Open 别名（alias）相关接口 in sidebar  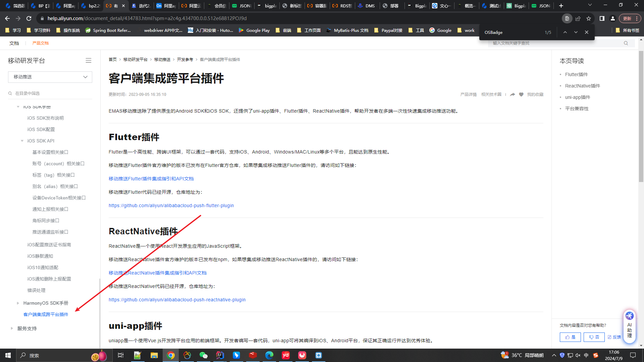coord(55,186)
